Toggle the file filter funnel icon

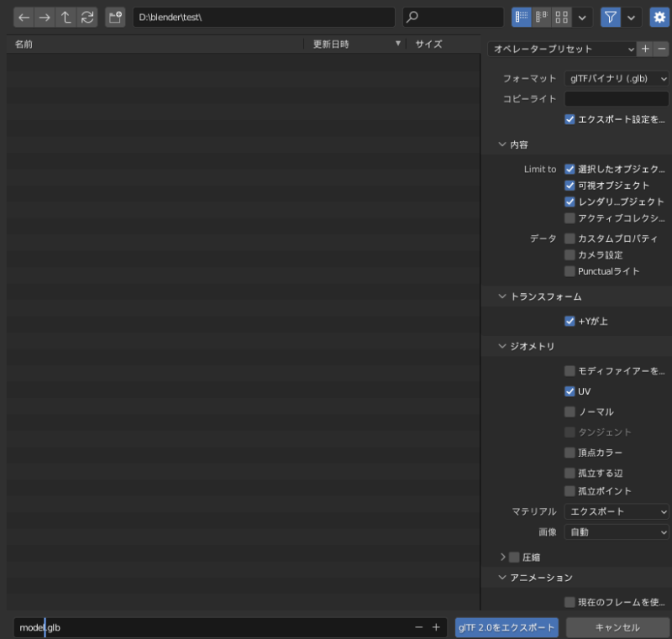[x=611, y=17]
